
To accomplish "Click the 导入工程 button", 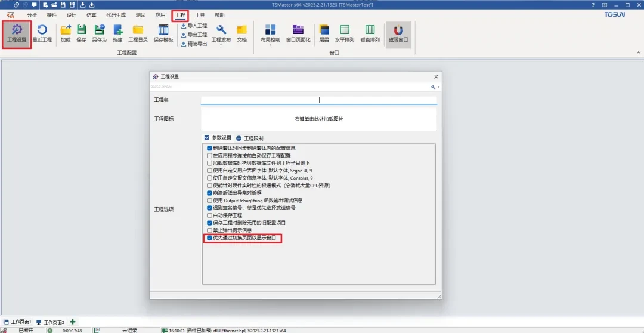I will click(x=194, y=26).
